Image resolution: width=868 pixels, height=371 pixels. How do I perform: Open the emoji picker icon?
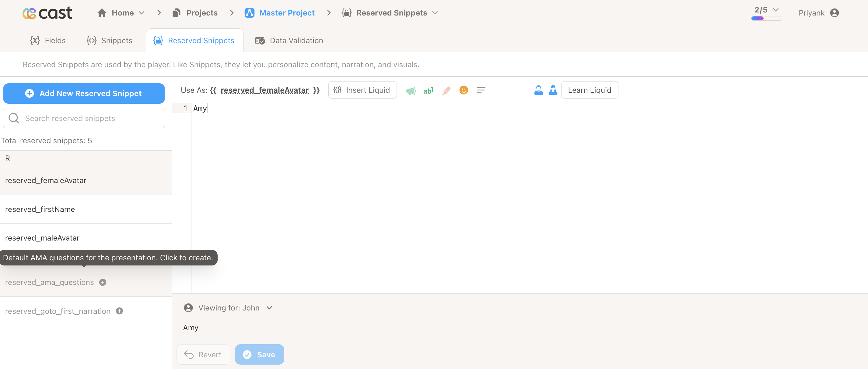(464, 90)
